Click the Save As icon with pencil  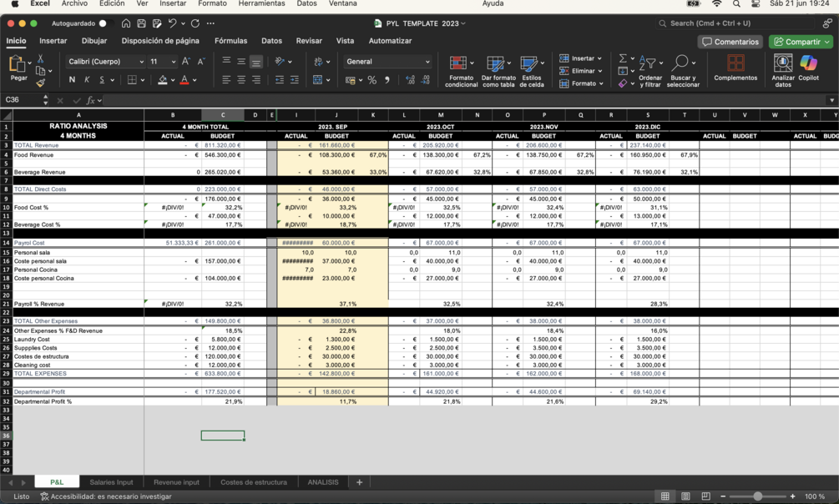(x=157, y=23)
